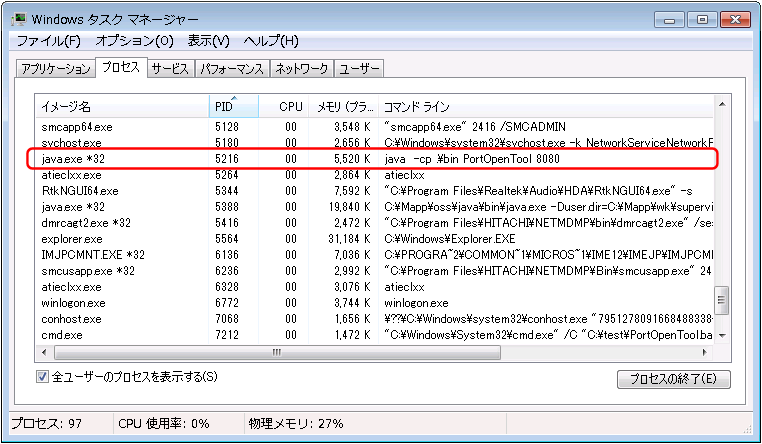Select the RtkNGUI64.exe process row

(374, 191)
